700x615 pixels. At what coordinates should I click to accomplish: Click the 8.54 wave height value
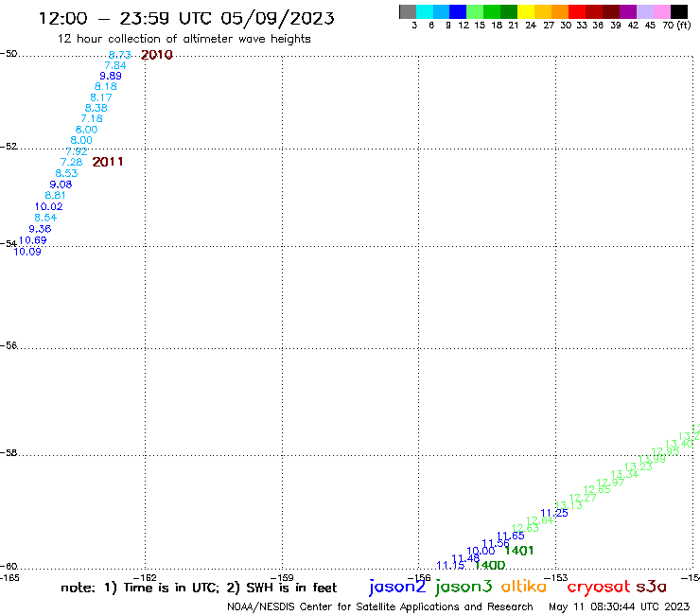[x=45, y=218]
